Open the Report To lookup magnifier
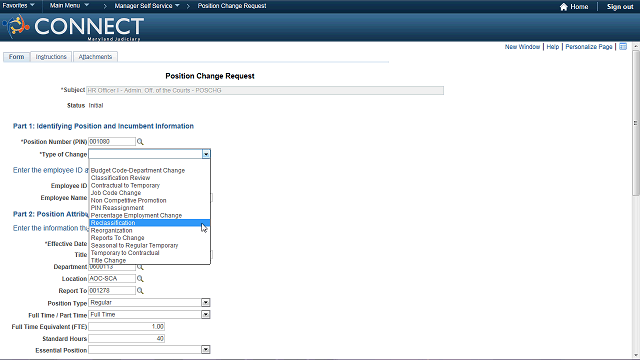 click(x=140, y=291)
